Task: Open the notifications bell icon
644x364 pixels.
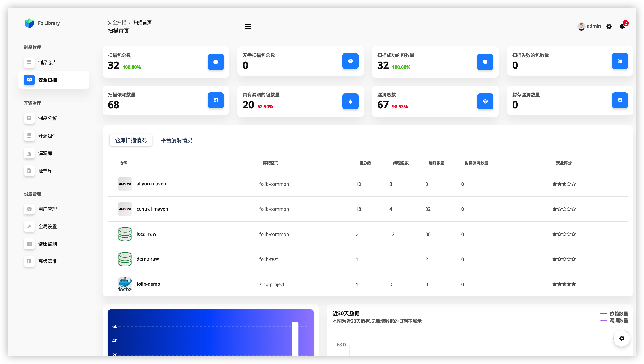Action: click(622, 26)
